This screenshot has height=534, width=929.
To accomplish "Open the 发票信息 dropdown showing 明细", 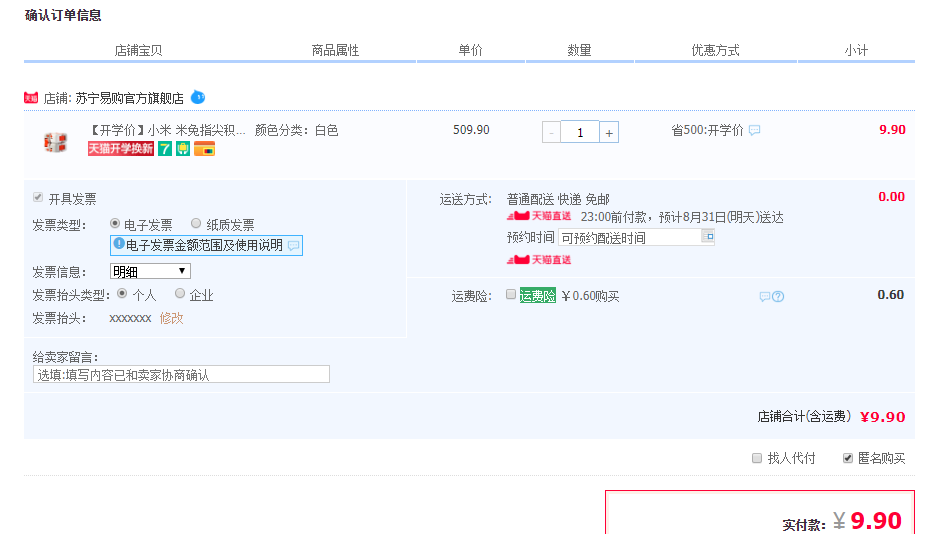I will [150, 271].
